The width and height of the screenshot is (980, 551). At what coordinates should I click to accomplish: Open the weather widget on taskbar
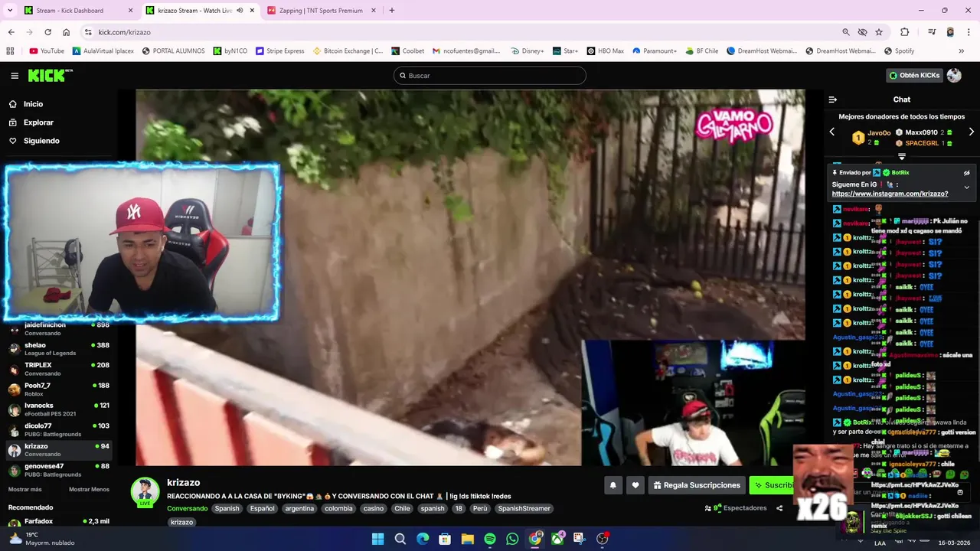(42, 539)
